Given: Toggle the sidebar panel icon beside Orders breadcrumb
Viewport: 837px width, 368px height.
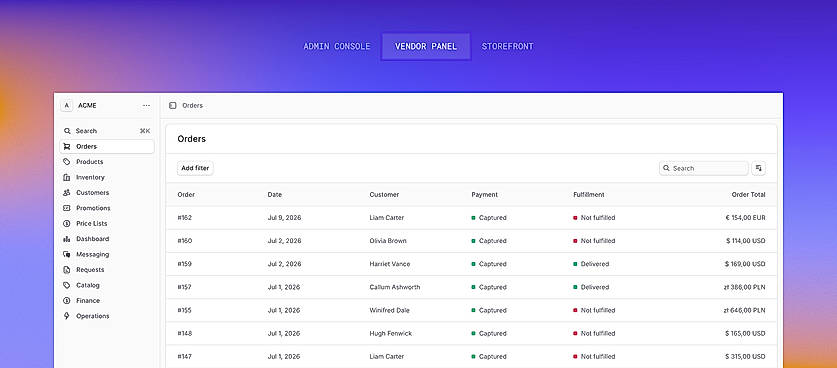Looking at the screenshot, I should point(172,106).
